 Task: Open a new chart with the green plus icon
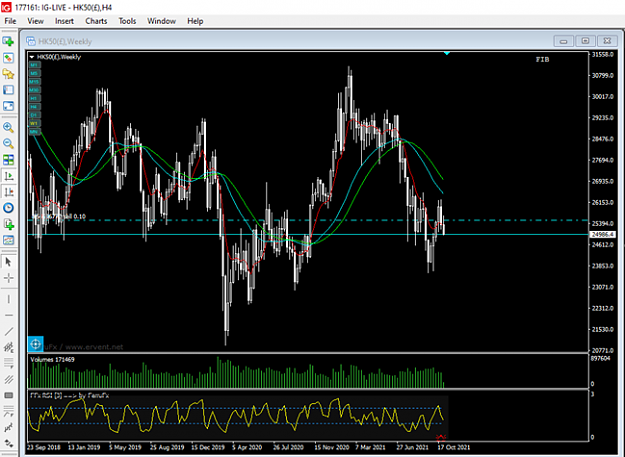(x=8, y=41)
